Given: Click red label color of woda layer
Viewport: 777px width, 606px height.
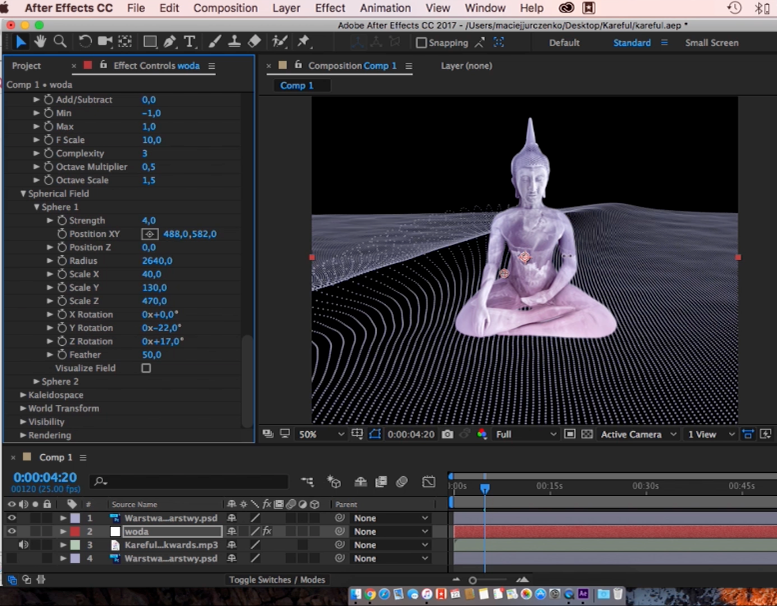Looking at the screenshot, I should 75,531.
